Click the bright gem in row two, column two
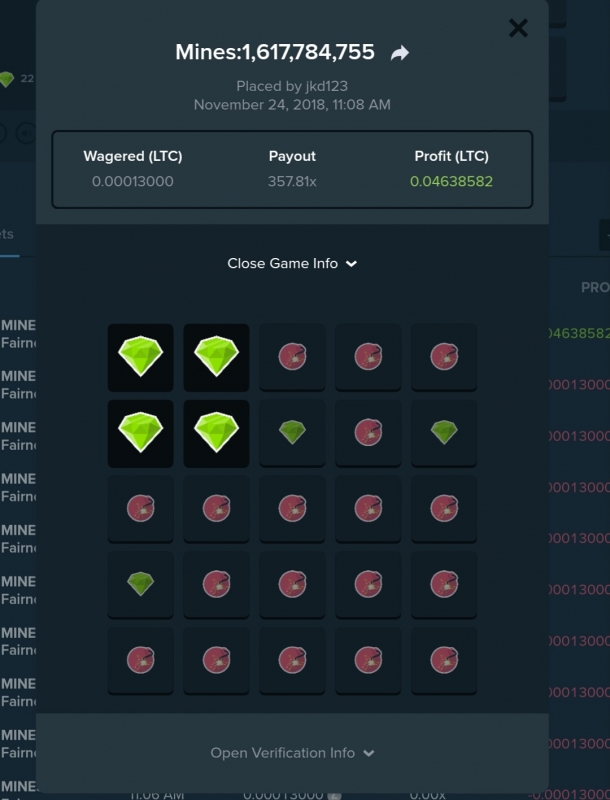Image resolution: width=610 pixels, height=800 pixels. coord(216,433)
